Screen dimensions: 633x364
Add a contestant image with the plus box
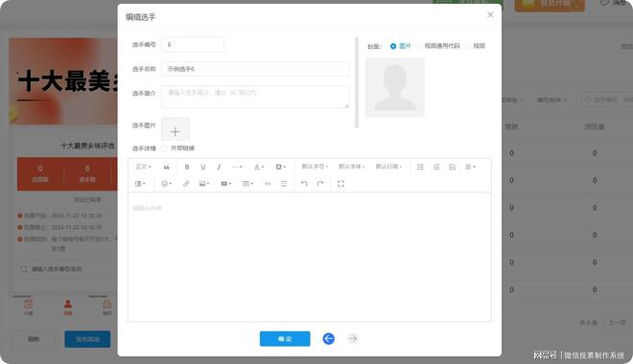click(x=176, y=129)
